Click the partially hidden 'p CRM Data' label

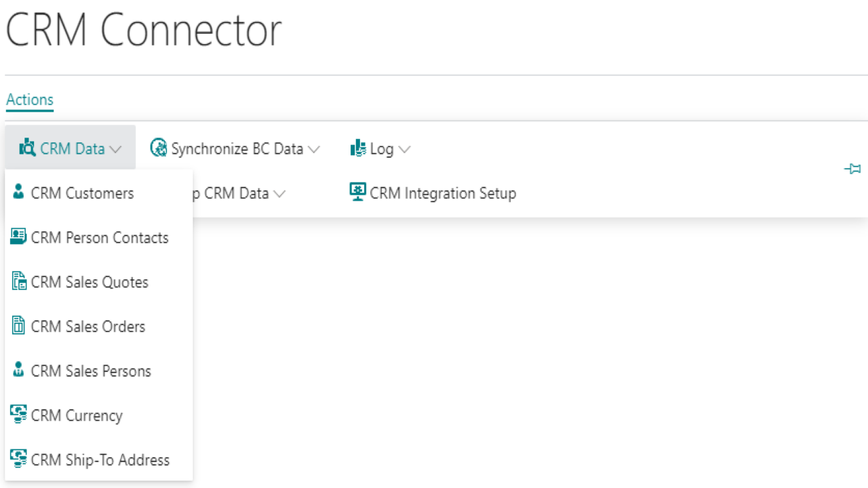coord(231,193)
